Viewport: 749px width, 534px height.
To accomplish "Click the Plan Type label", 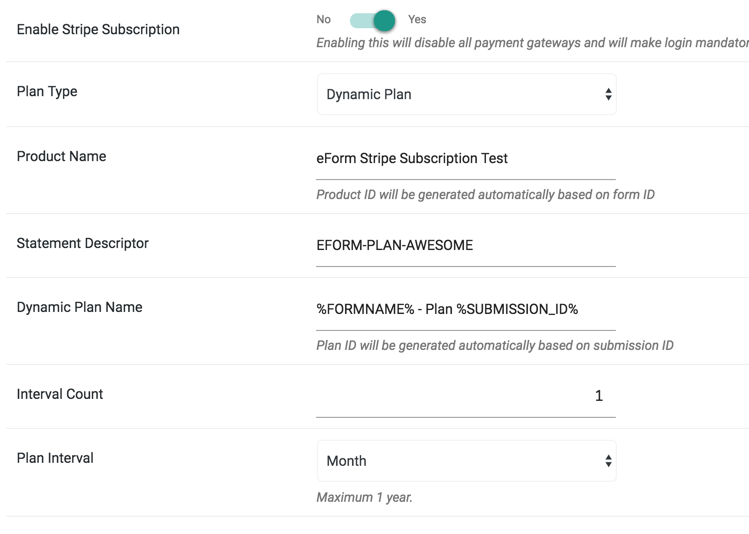I will pyautogui.click(x=47, y=91).
